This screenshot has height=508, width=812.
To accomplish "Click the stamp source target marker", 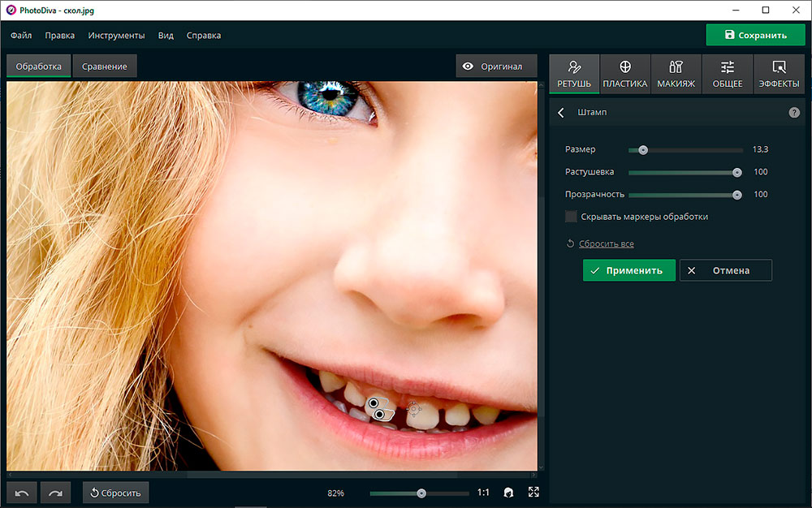I will click(413, 409).
